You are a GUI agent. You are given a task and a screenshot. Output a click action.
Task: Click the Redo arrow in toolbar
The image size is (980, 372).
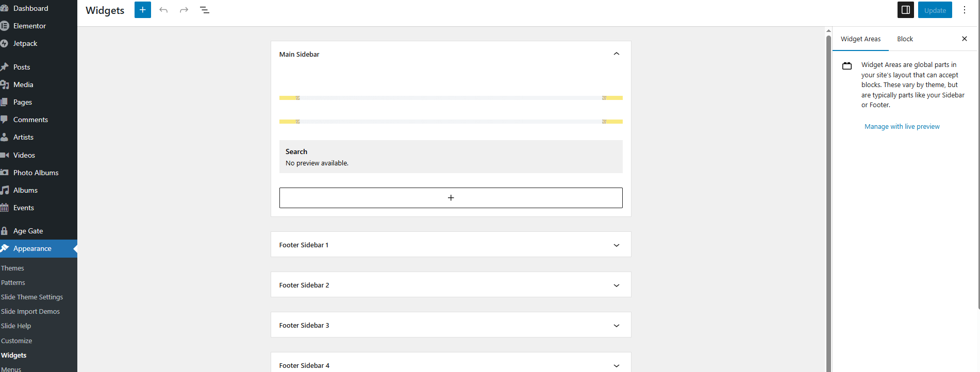click(184, 10)
